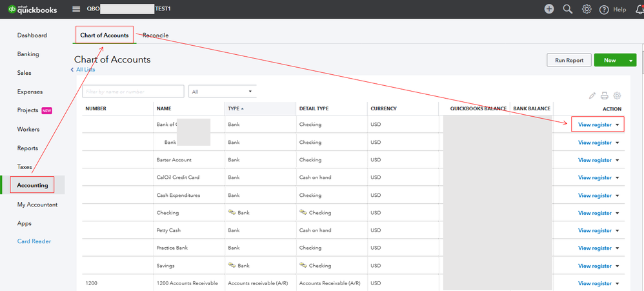The width and height of the screenshot is (644, 291).
Task: Expand the Cash Expenditures action arrow
Action: pyautogui.click(x=618, y=196)
